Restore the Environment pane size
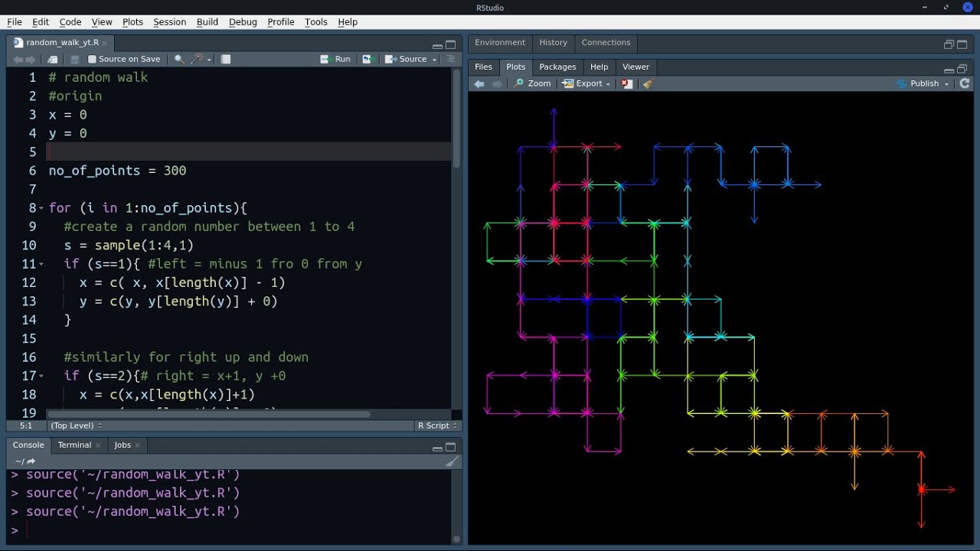980x551 pixels. [949, 45]
